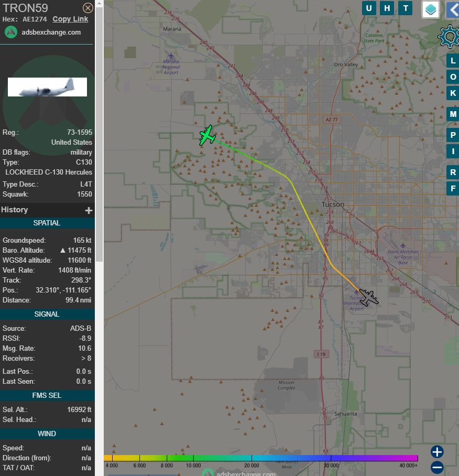
Task: Click the WGS84 altitude value 11600 ft
Action: coord(80,261)
